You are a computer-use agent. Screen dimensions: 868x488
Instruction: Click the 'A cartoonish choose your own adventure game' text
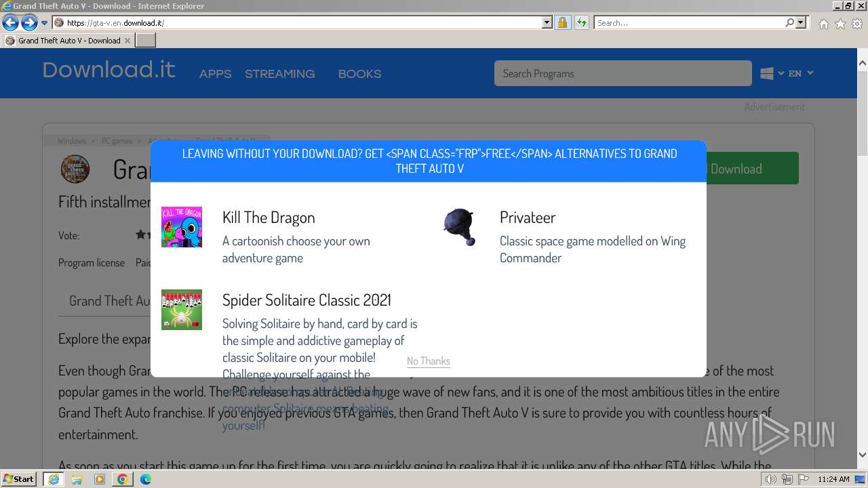tap(296, 249)
